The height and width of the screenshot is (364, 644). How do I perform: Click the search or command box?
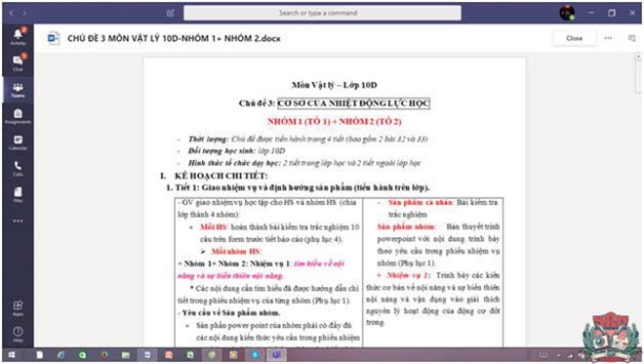coord(322,13)
